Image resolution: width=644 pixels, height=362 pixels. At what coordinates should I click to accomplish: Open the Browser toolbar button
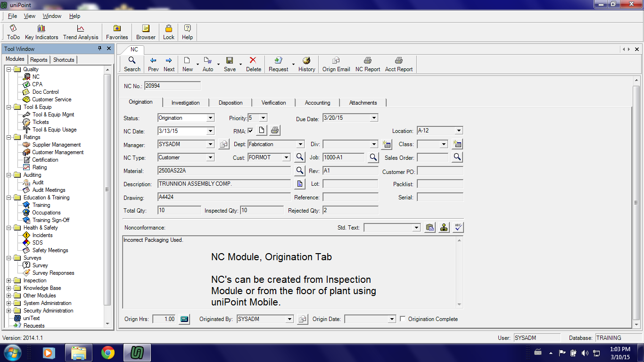[146, 32]
